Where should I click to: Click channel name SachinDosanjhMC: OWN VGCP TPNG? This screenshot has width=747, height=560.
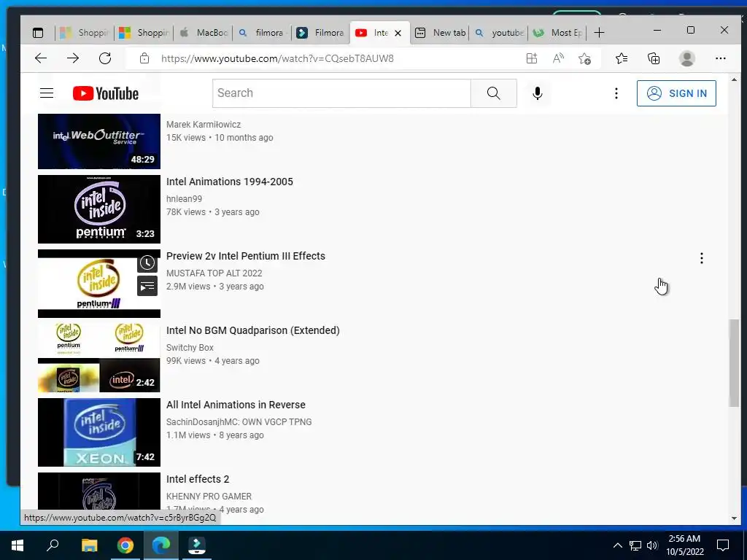point(239,421)
